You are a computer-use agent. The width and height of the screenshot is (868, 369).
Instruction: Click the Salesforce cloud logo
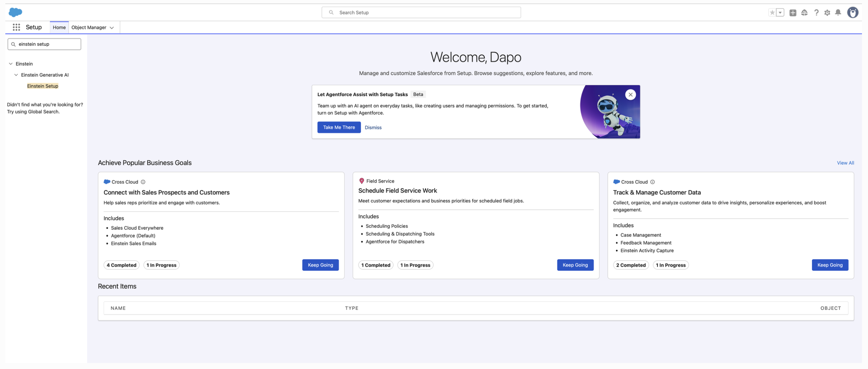tap(15, 12)
